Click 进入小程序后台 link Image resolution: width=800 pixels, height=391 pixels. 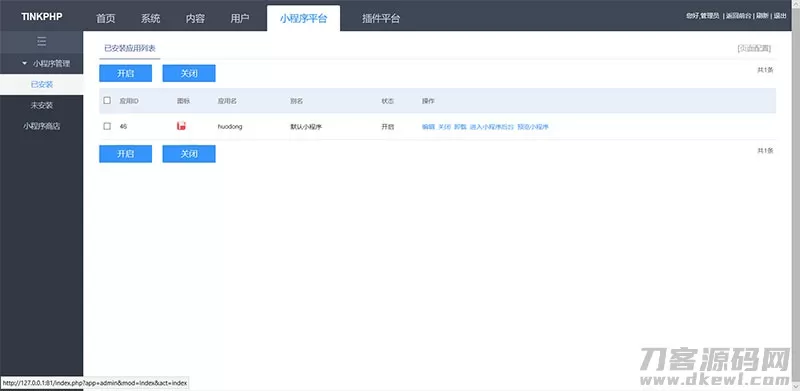[492, 127]
